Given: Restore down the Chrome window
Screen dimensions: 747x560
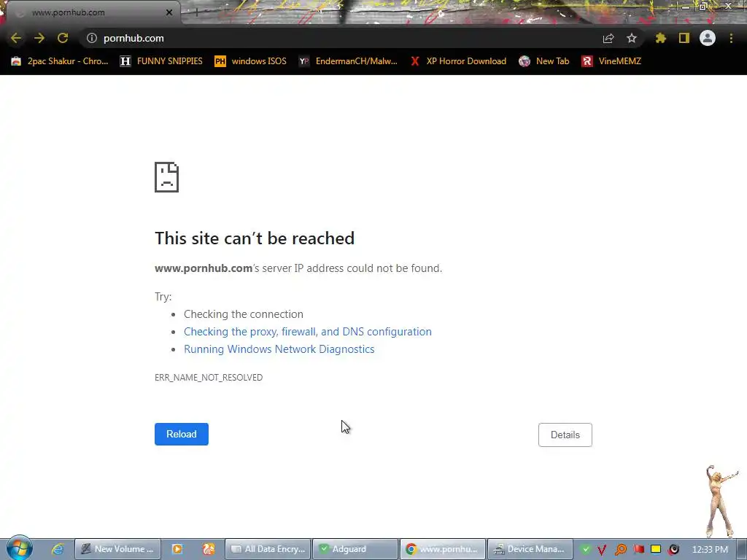Looking at the screenshot, I should click(703, 6).
